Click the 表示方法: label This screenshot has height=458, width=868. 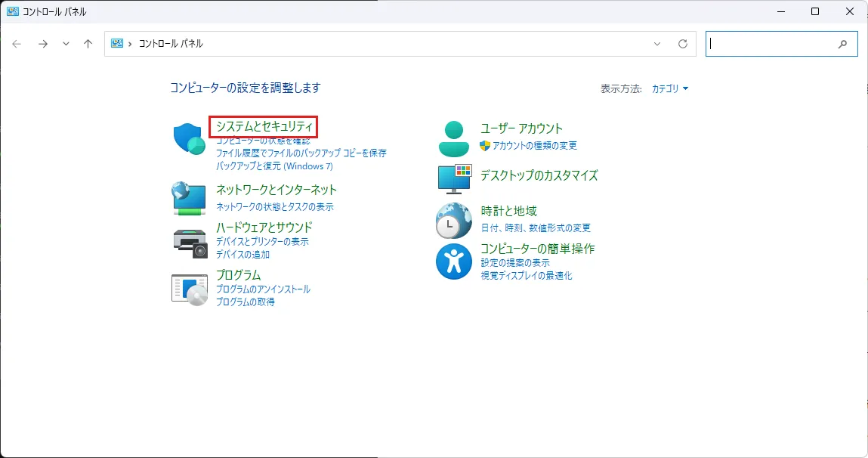pos(621,88)
